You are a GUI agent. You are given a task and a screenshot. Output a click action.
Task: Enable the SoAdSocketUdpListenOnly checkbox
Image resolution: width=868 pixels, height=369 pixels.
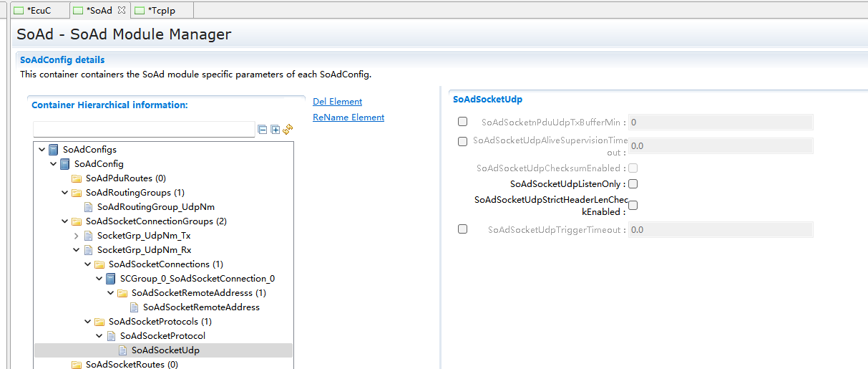pos(633,184)
